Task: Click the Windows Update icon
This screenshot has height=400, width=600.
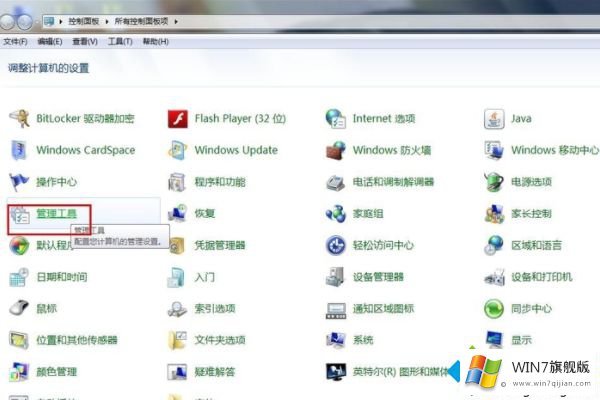Action: (x=178, y=150)
